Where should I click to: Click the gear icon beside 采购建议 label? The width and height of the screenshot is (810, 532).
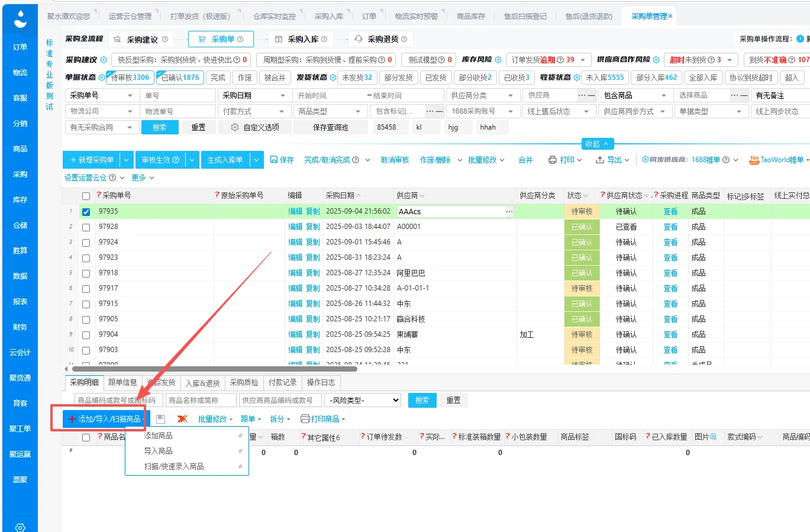104,60
